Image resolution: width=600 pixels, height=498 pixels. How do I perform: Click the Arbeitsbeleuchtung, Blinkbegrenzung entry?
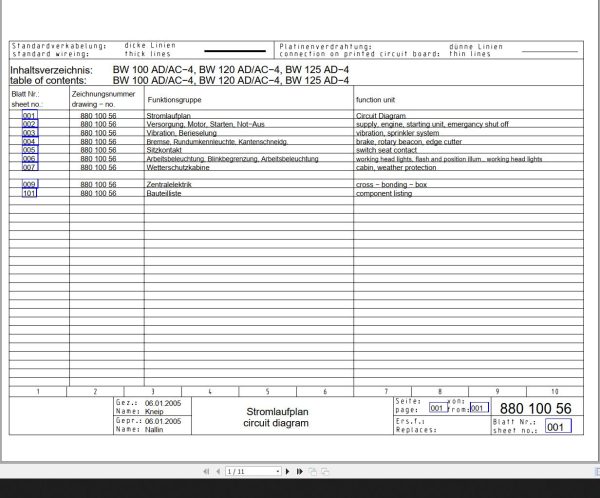tap(232, 159)
